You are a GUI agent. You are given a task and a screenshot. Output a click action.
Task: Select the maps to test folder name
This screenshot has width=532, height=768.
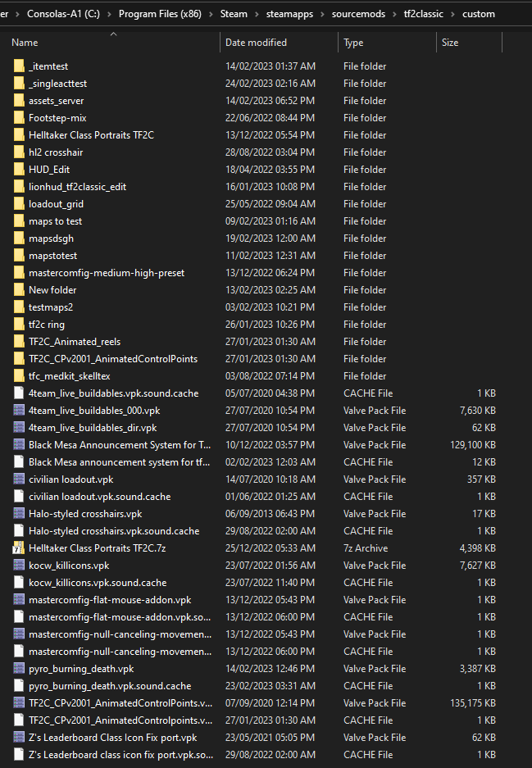[x=56, y=221]
